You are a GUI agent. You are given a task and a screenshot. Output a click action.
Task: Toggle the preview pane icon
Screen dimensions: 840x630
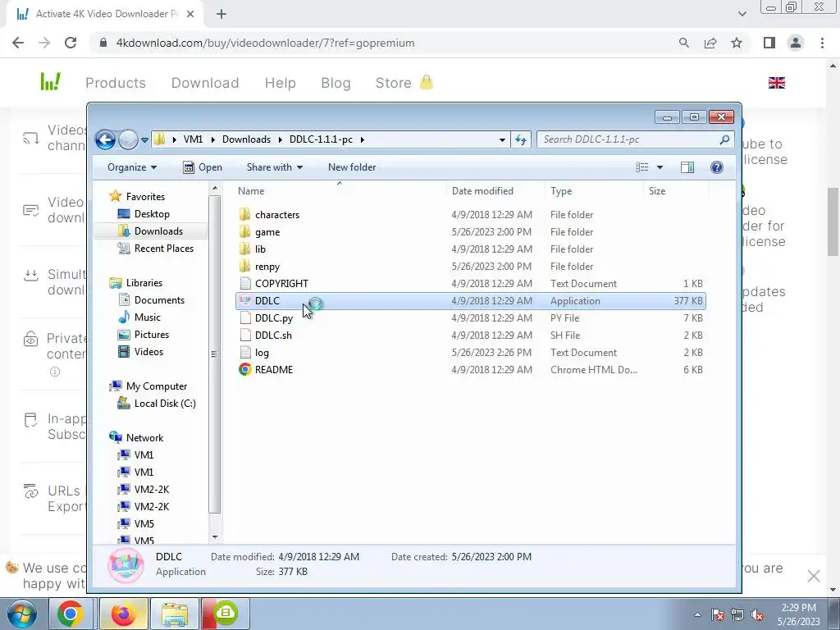pos(687,167)
